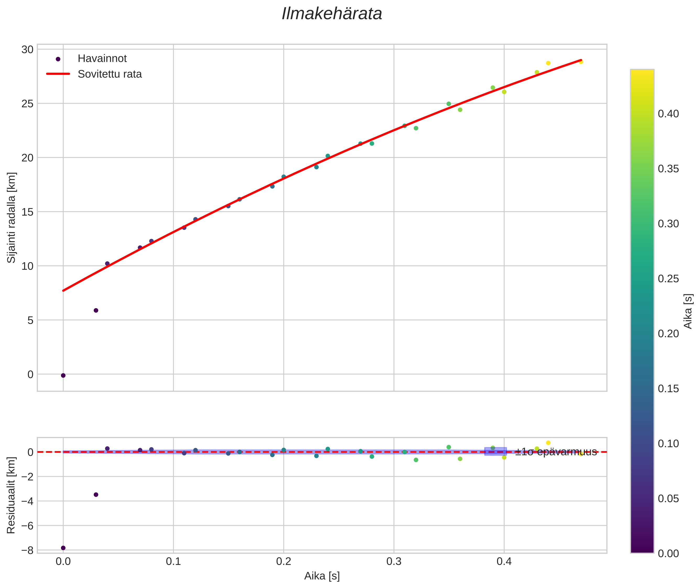Click the ±1σ epävarmuus blue legend patch
The image size is (700, 588).
tap(495, 451)
